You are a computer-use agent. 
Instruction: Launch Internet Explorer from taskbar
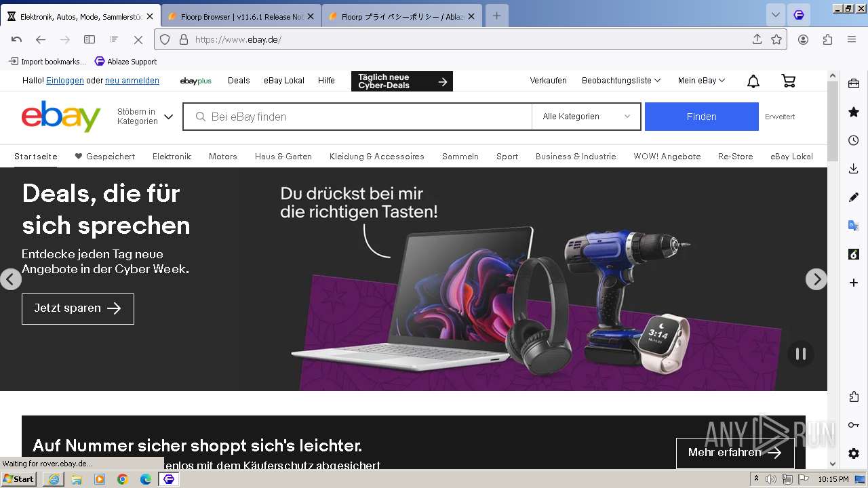pos(54,479)
